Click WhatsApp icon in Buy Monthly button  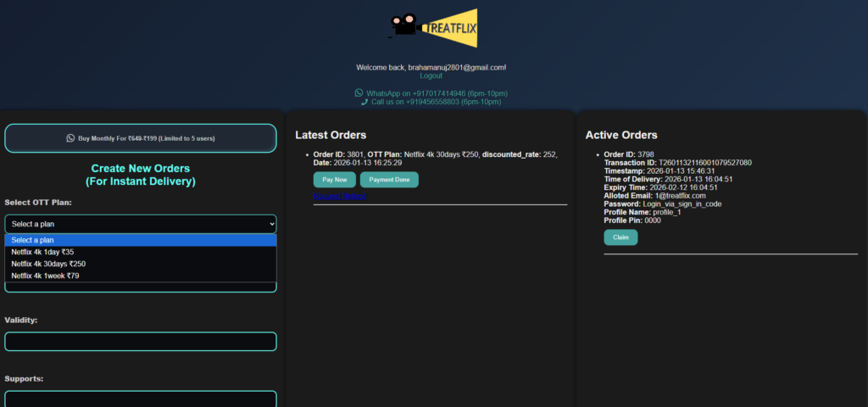click(x=70, y=138)
